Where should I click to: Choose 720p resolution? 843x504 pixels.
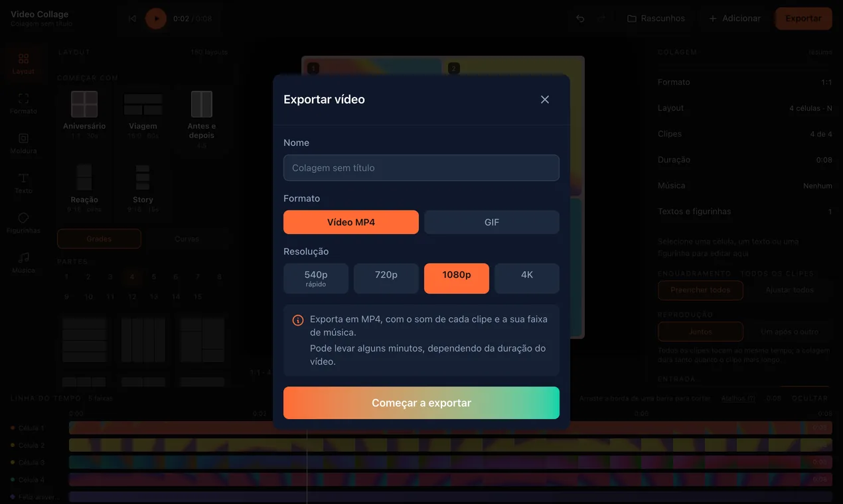(x=386, y=279)
